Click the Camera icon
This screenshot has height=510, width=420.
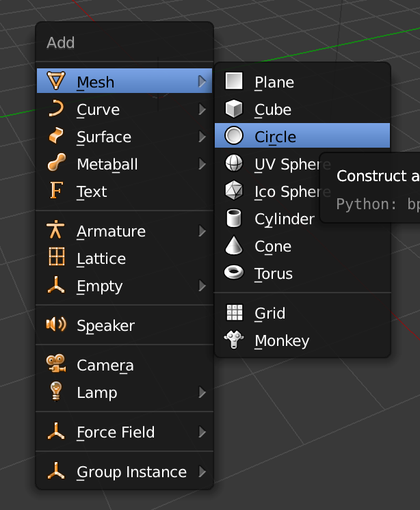(x=56, y=365)
